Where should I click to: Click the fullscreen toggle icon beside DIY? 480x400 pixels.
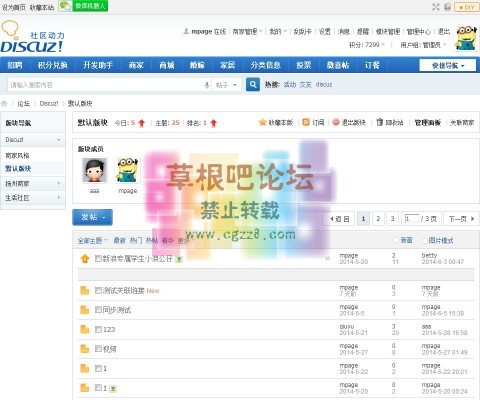pos(436,7)
